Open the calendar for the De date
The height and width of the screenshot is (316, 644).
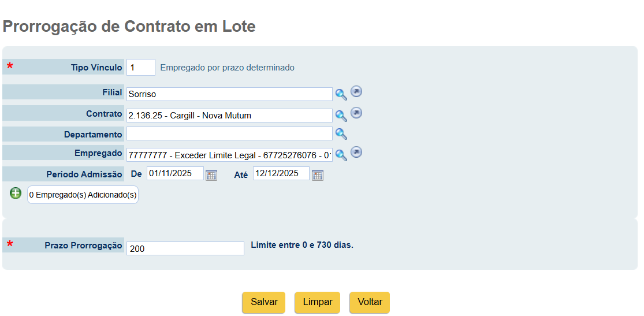pyautogui.click(x=211, y=175)
